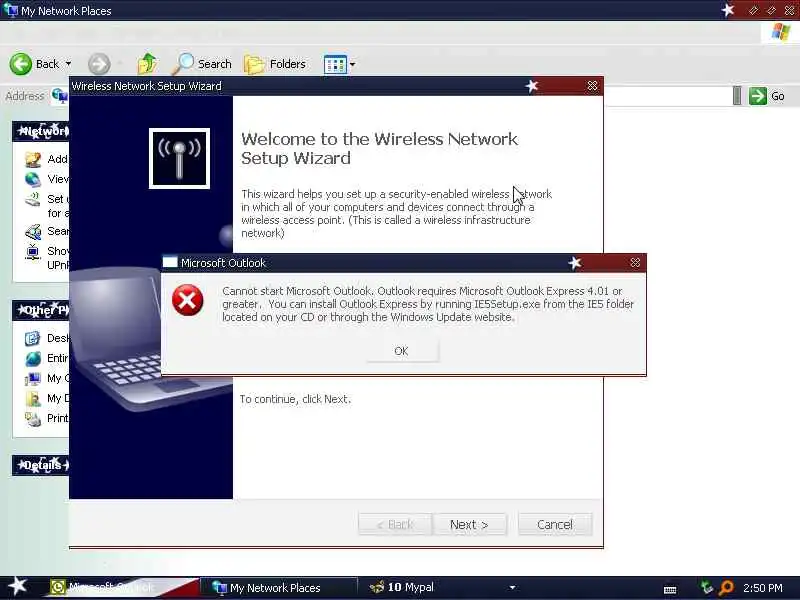Open the Search pane from toolbar

tap(202, 64)
